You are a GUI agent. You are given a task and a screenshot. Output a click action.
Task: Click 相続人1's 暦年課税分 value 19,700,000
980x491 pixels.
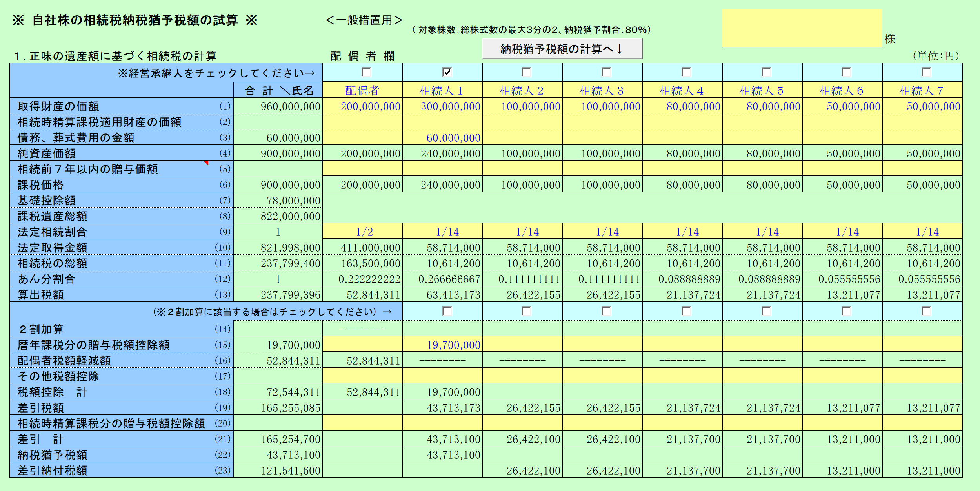click(x=442, y=344)
